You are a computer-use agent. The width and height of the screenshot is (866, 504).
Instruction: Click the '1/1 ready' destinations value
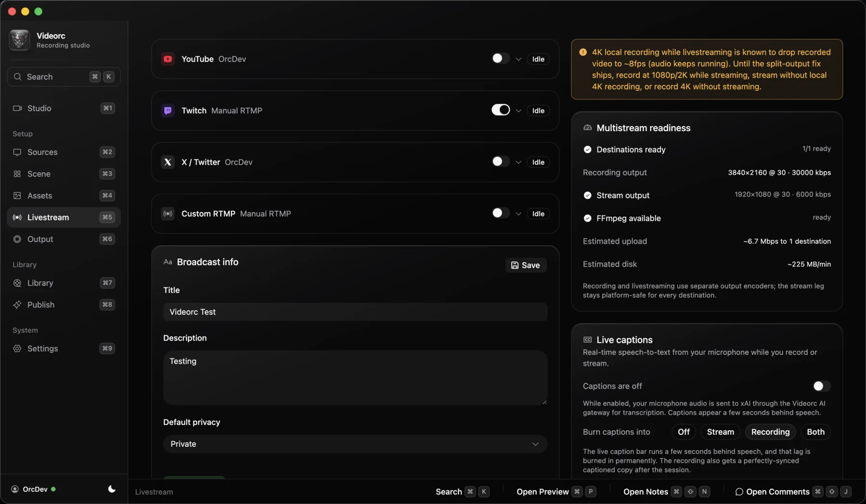816,149
